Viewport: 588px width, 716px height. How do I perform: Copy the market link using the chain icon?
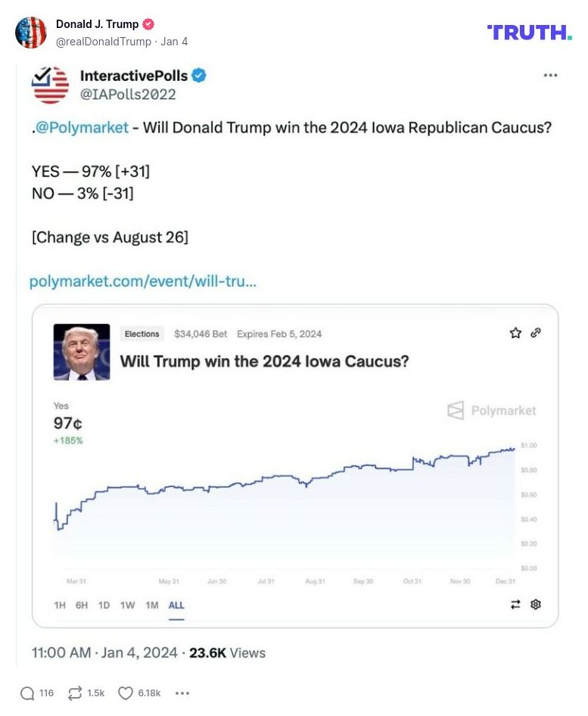(537, 332)
